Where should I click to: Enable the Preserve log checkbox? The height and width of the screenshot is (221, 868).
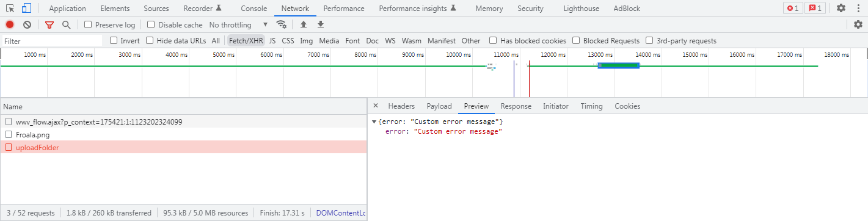coord(88,25)
